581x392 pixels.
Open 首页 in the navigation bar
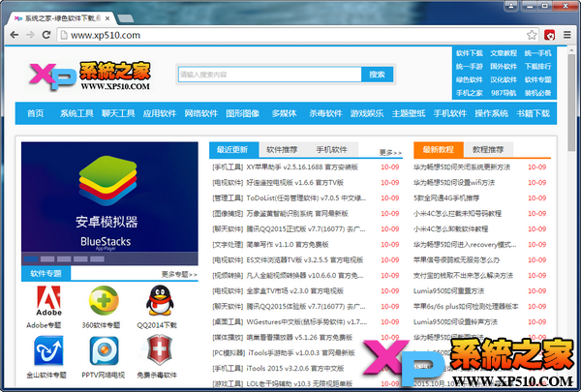35,113
